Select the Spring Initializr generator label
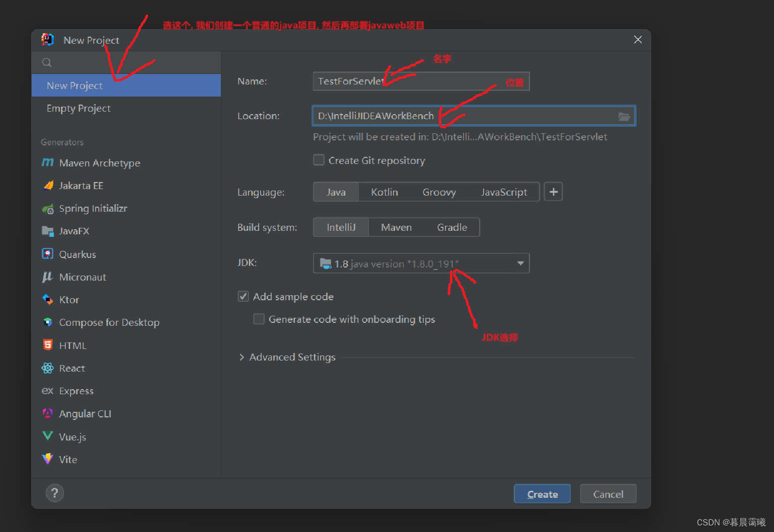Screen dimensions: 774x532 pos(93,208)
